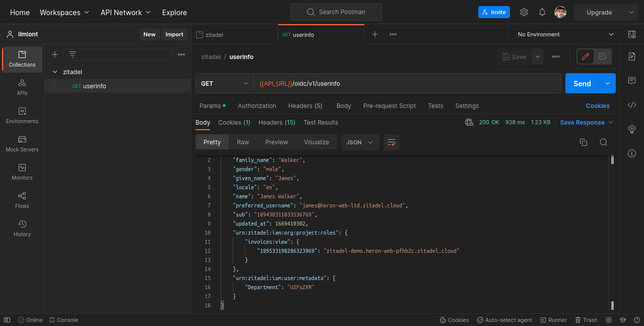Open History in the sidebar

point(22,229)
